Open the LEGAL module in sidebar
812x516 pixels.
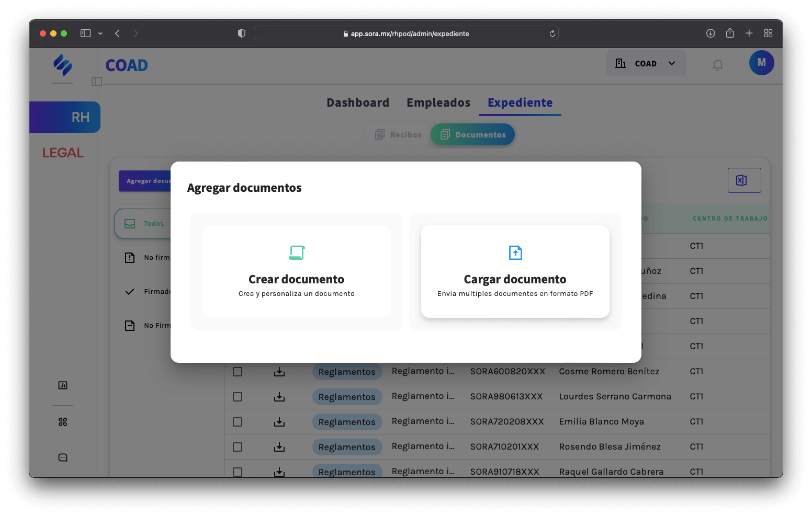(63, 153)
